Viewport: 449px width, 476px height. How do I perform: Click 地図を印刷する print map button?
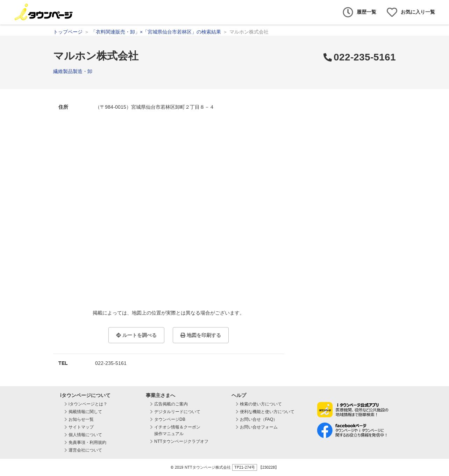[201, 335]
